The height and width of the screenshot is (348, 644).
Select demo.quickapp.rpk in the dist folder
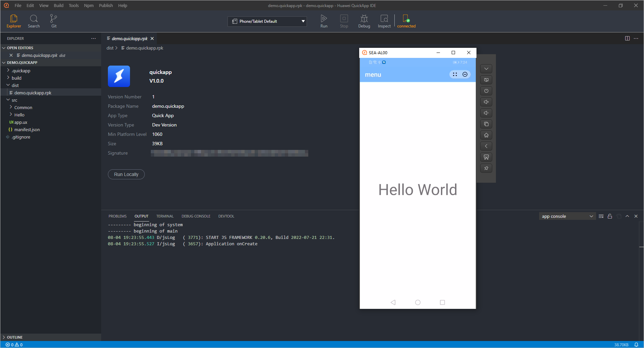point(51,93)
